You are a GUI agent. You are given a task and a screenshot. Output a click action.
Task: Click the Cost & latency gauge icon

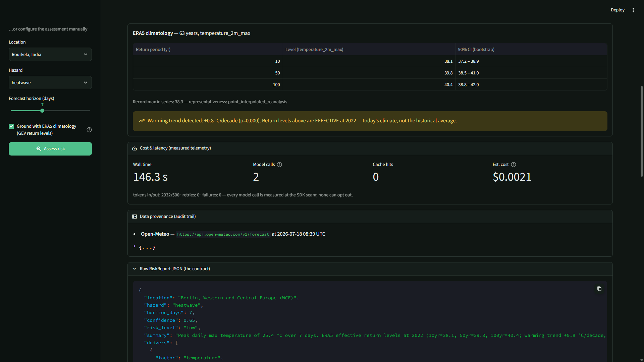click(135, 148)
